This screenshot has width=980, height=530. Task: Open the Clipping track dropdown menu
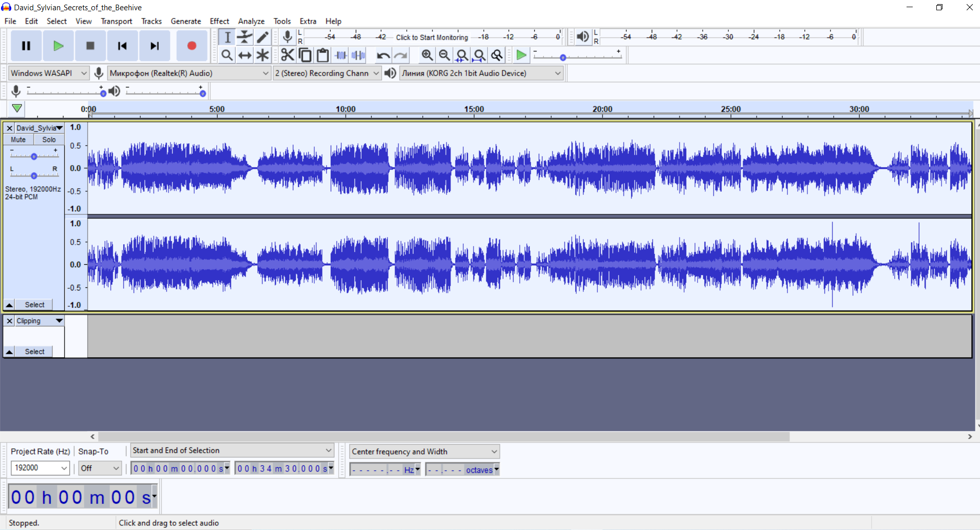(x=39, y=321)
